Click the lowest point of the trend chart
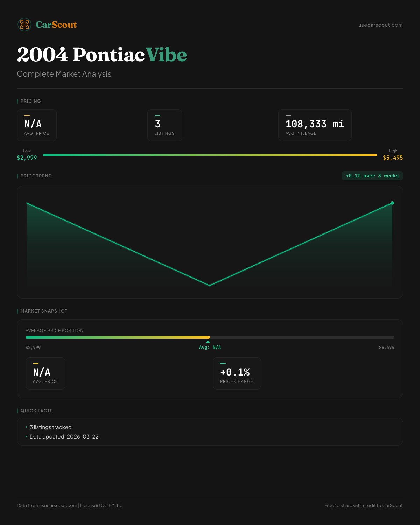This screenshot has width=420, height=525. 210,285
